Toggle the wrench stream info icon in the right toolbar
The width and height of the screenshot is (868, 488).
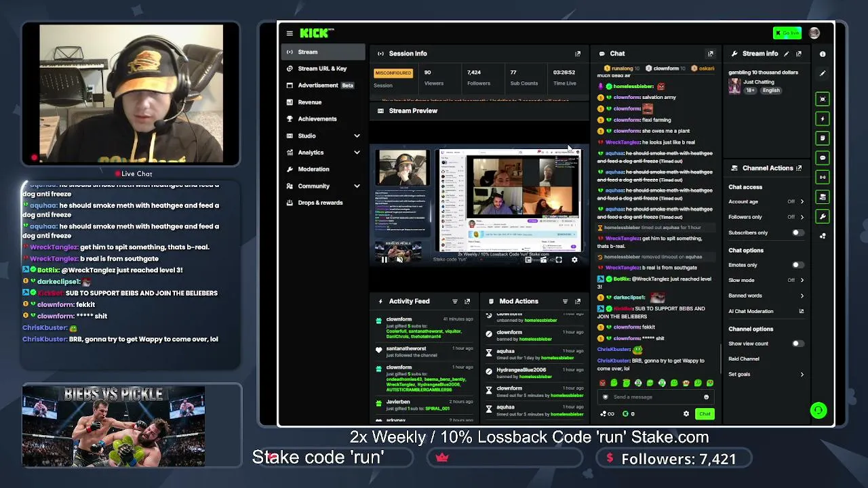823,216
